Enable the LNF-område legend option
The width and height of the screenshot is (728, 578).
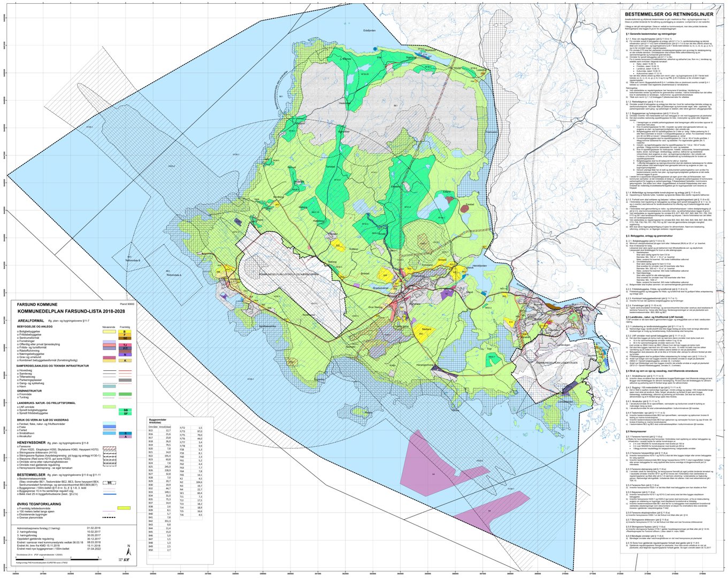coord(109,407)
